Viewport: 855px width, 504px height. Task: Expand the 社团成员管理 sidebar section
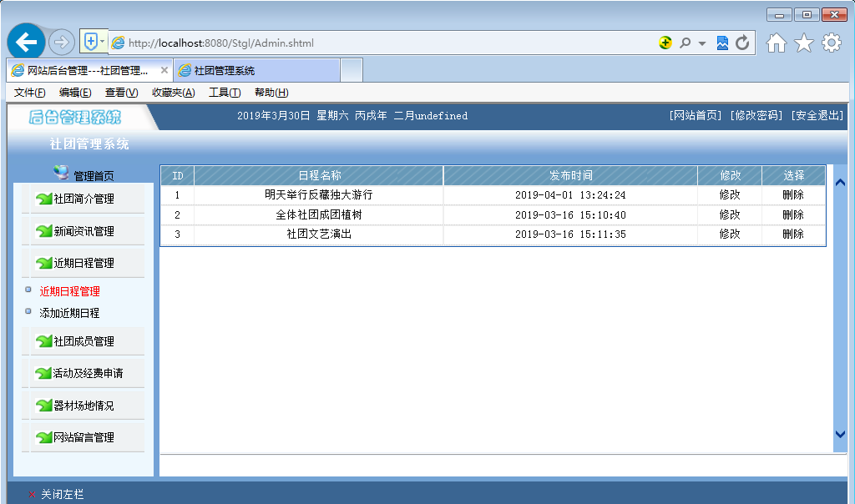pyautogui.click(x=84, y=341)
